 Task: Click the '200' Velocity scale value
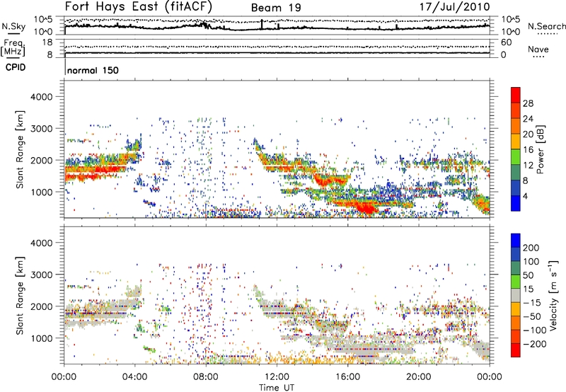click(531, 248)
